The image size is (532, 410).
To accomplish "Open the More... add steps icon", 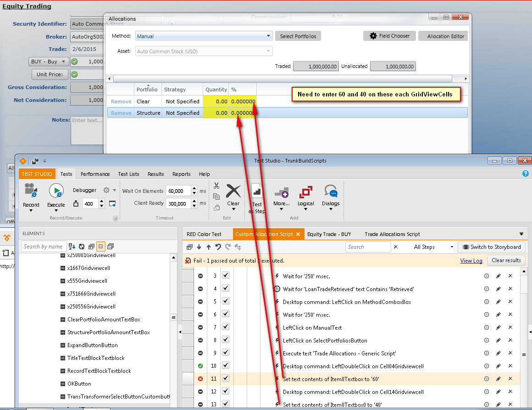I will pyautogui.click(x=282, y=192).
